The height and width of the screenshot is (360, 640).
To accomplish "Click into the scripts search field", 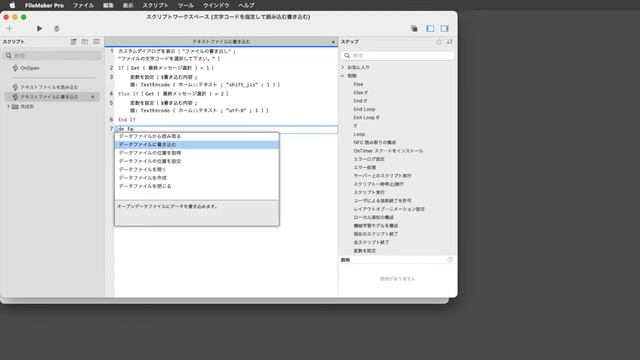I will [x=53, y=56].
